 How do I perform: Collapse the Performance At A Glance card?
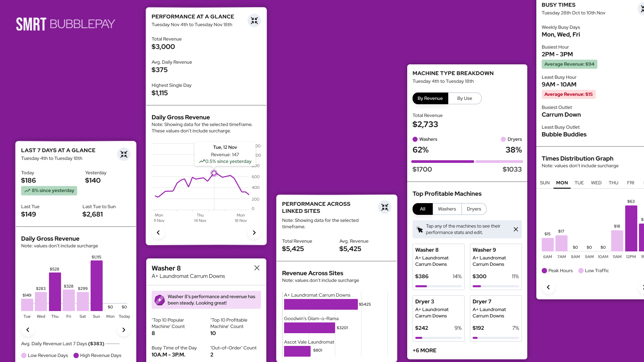(x=254, y=21)
